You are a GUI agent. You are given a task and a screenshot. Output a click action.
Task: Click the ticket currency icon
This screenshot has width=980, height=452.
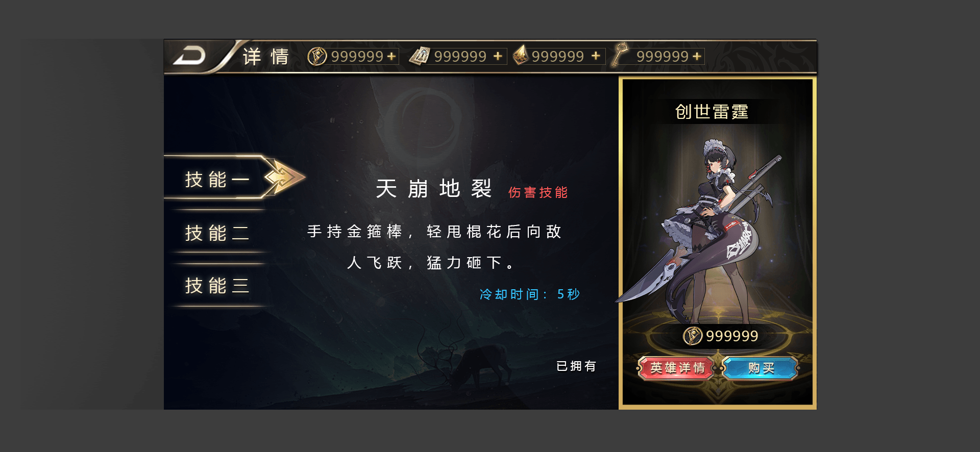(420, 56)
